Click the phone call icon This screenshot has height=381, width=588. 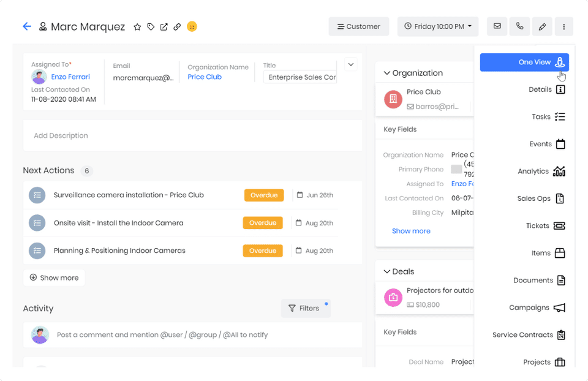click(519, 26)
